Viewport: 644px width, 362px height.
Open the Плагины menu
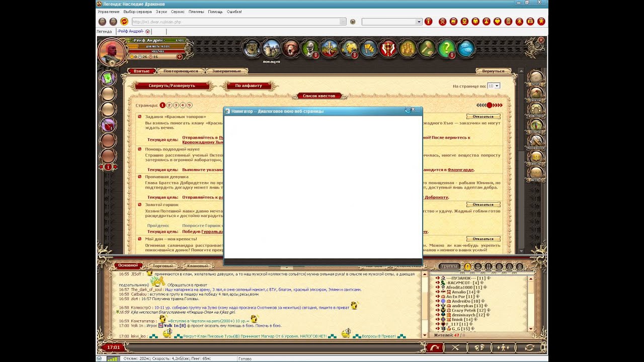(x=196, y=12)
